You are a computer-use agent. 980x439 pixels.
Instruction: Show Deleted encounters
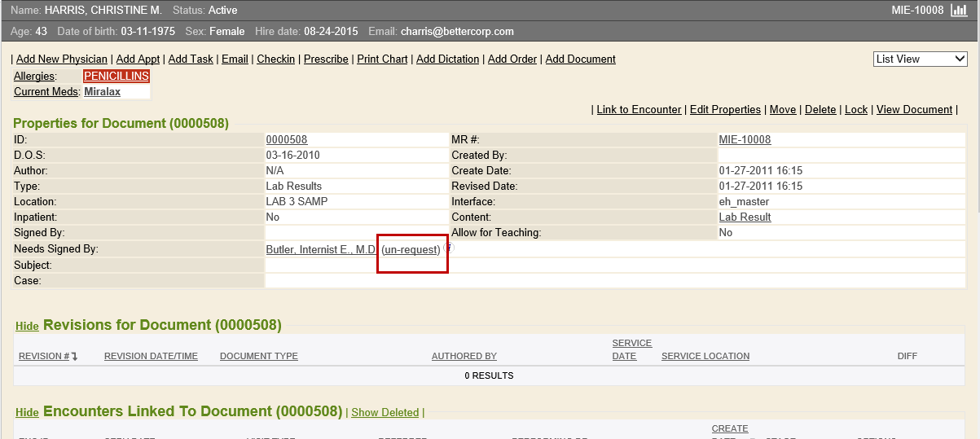(x=385, y=413)
